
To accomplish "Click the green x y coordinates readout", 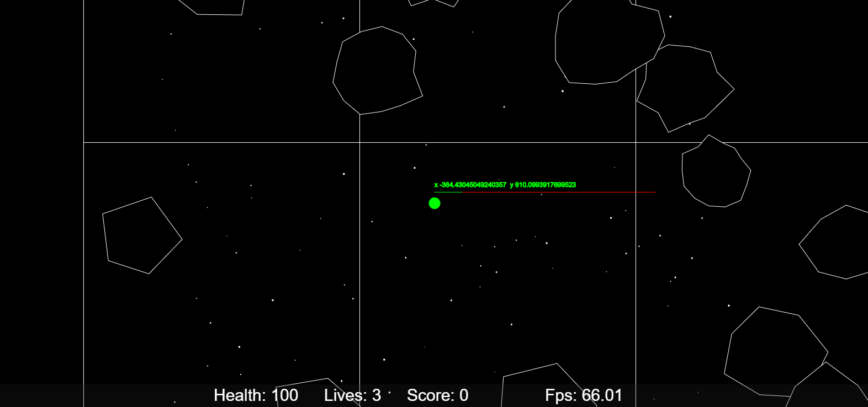I will [x=505, y=185].
